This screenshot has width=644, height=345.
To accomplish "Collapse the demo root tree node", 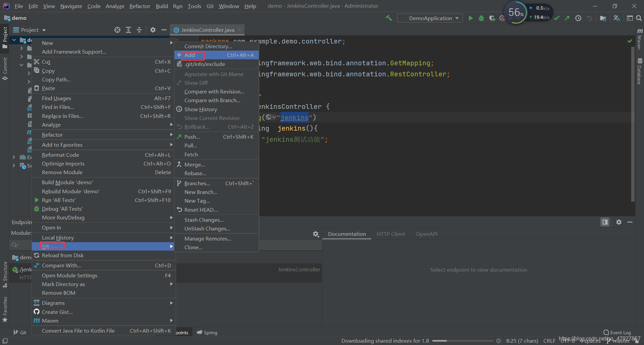I will coord(14,40).
